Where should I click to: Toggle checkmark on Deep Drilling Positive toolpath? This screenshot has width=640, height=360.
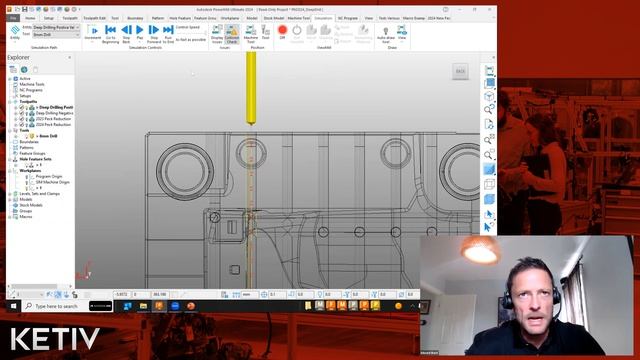pos(22,107)
